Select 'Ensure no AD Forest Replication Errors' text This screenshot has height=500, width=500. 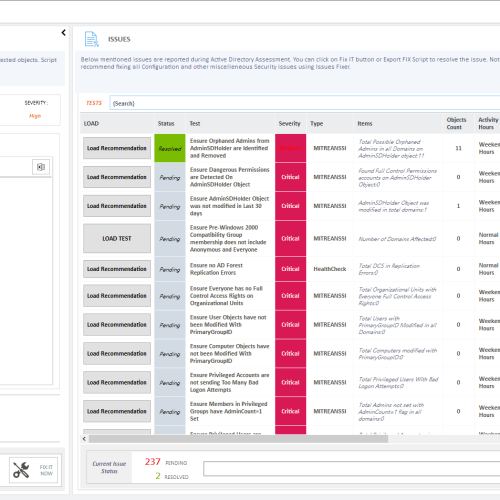pyautogui.click(x=216, y=269)
